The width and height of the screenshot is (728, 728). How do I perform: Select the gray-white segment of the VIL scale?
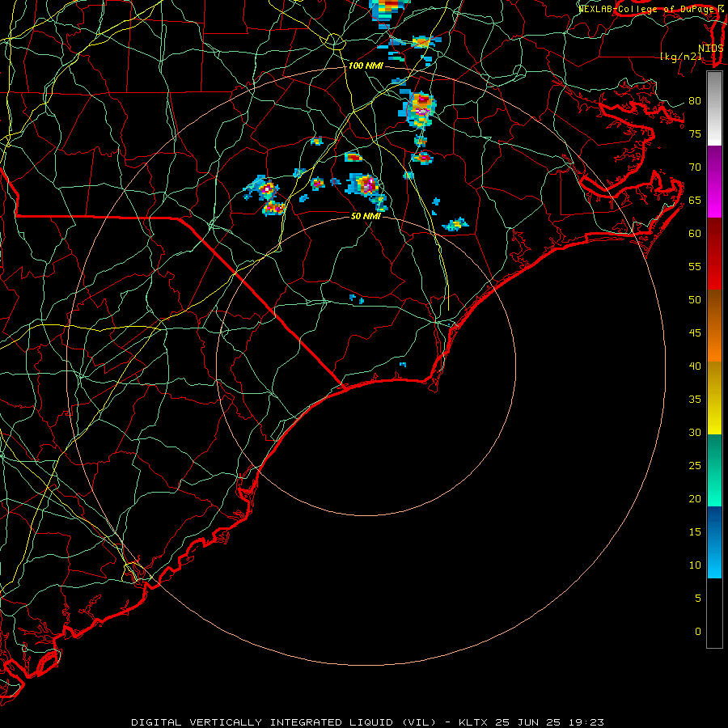714,108
